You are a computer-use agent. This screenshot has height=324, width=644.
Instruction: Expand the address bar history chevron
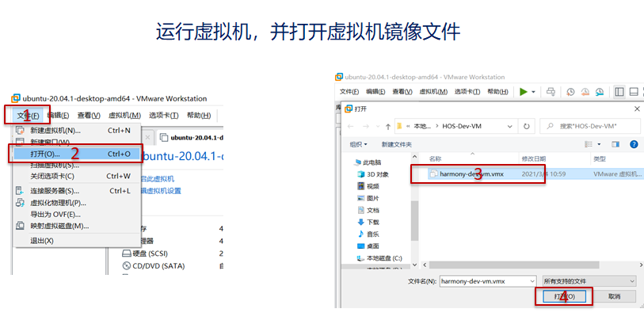pos(509,127)
